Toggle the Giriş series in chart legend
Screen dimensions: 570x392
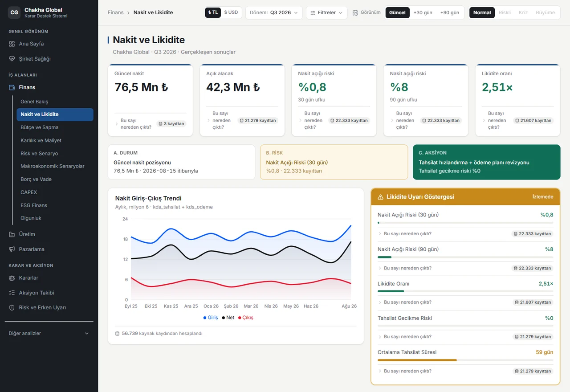pyautogui.click(x=211, y=318)
